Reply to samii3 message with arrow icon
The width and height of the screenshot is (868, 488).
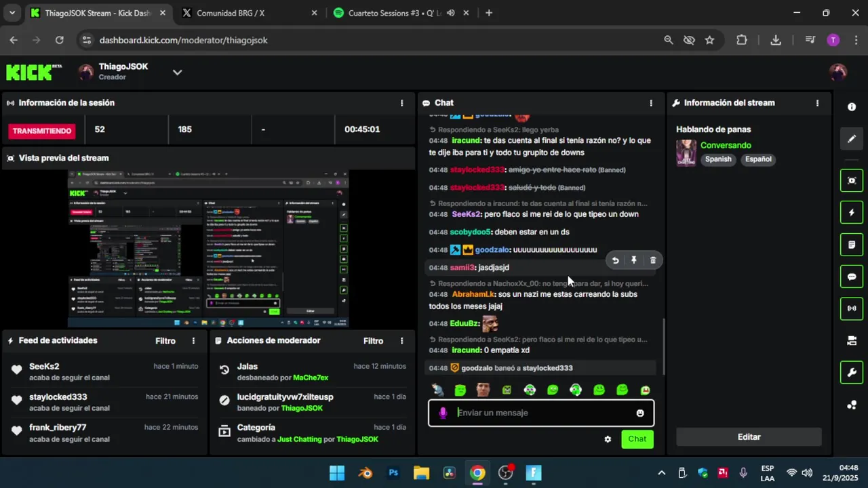pyautogui.click(x=615, y=260)
